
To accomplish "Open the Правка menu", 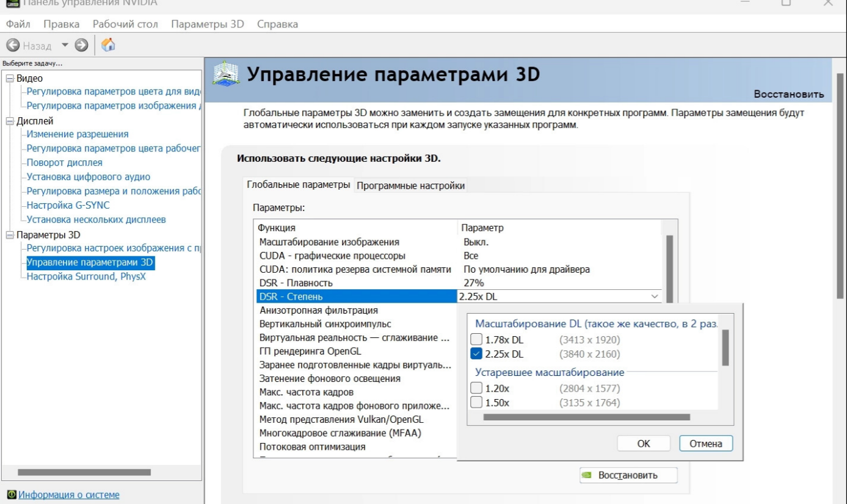I will pos(62,24).
